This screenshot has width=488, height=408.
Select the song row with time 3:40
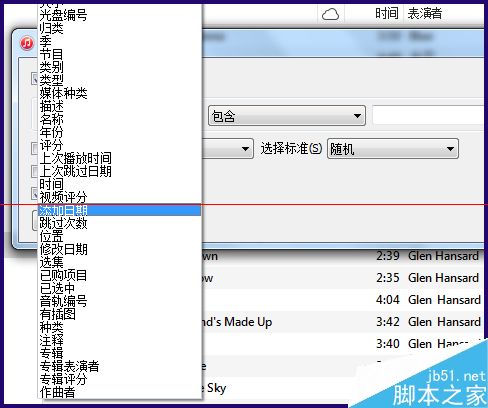pos(342,343)
